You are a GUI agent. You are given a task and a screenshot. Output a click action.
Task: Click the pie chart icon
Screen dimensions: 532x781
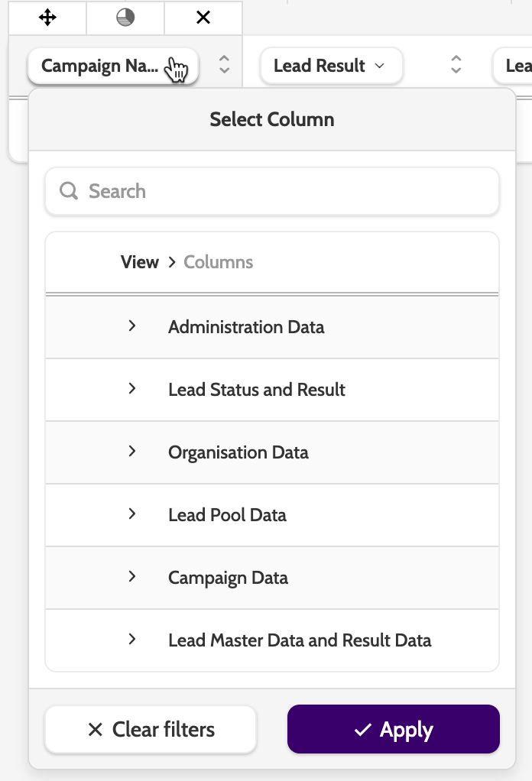pyautogui.click(x=125, y=18)
